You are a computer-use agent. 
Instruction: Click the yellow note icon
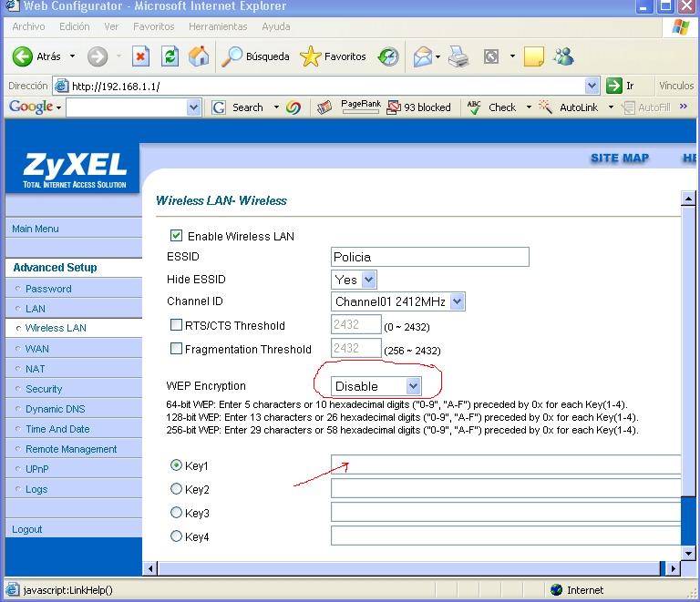(x=533, y=56)
